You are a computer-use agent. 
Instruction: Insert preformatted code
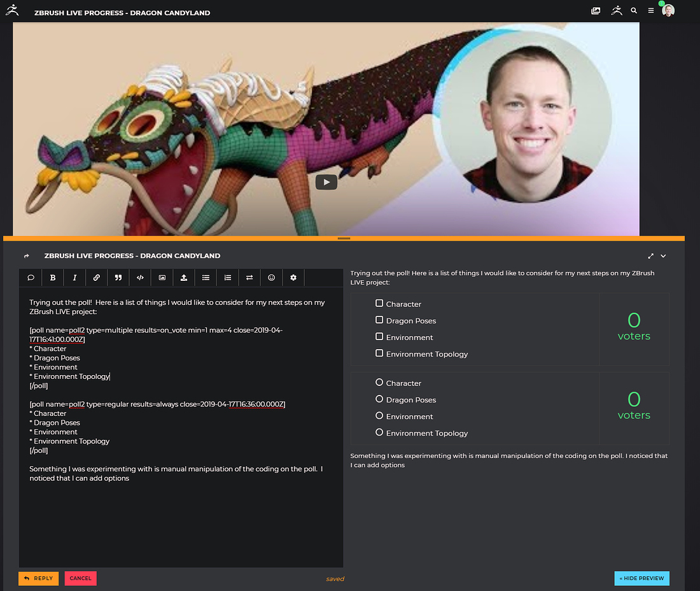point(140,278)
